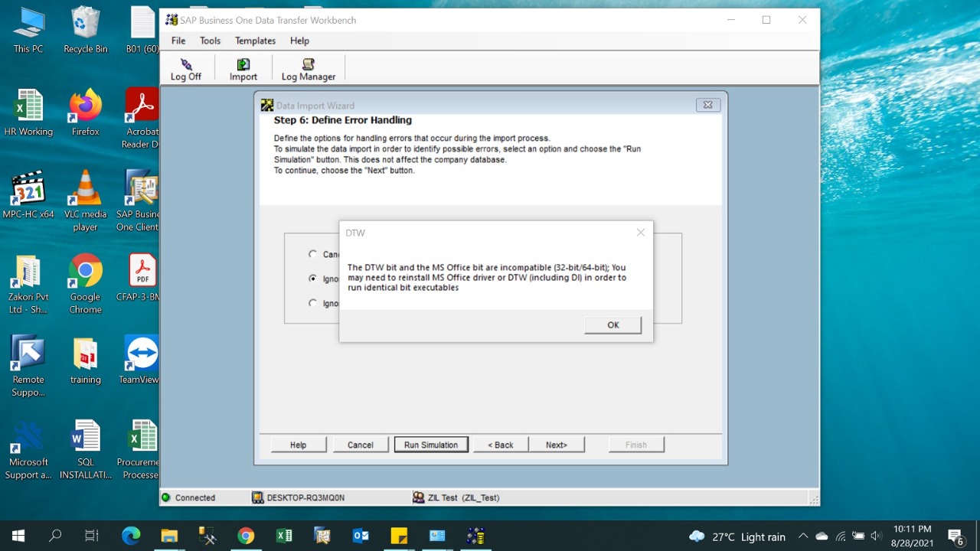Image resolution: width=980 pixels, height=551 pixels.
Task: Open the Templates menu
Action: pyautogui.click(x=255, y=41)
